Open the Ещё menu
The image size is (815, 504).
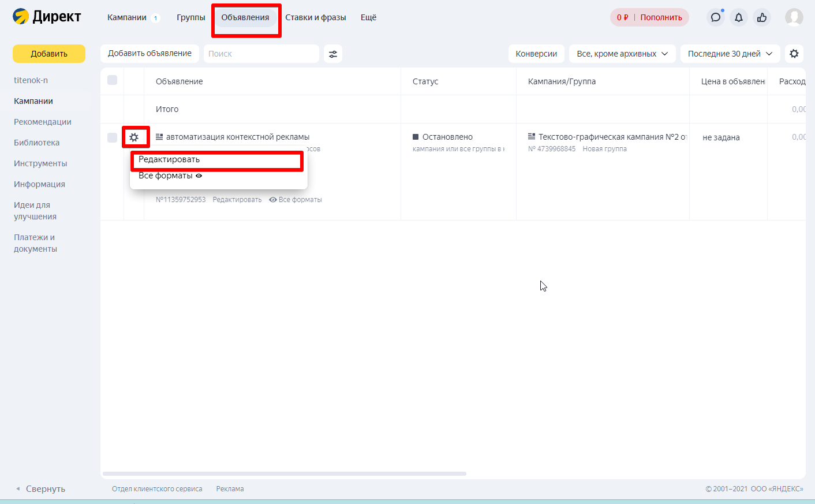[x=368, y=17]
